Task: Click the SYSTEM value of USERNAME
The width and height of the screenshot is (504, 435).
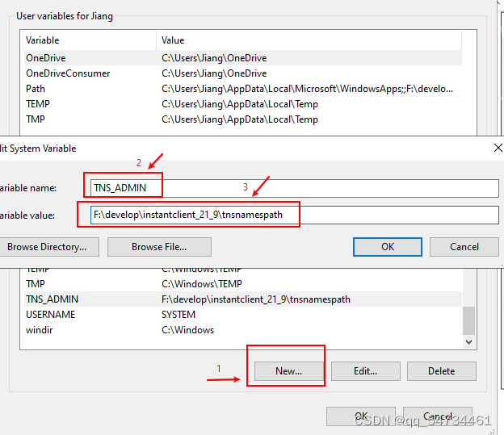Action: pos(178,315)
